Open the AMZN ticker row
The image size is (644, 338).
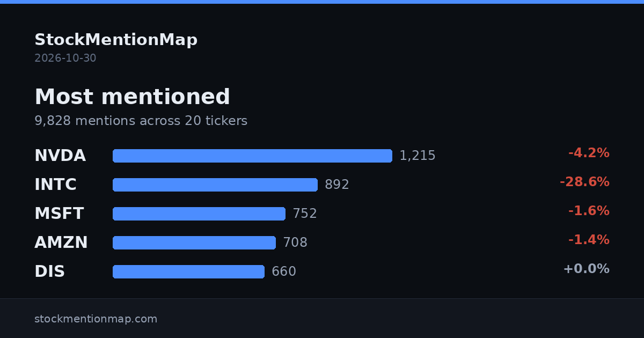(x=322, y=243)
